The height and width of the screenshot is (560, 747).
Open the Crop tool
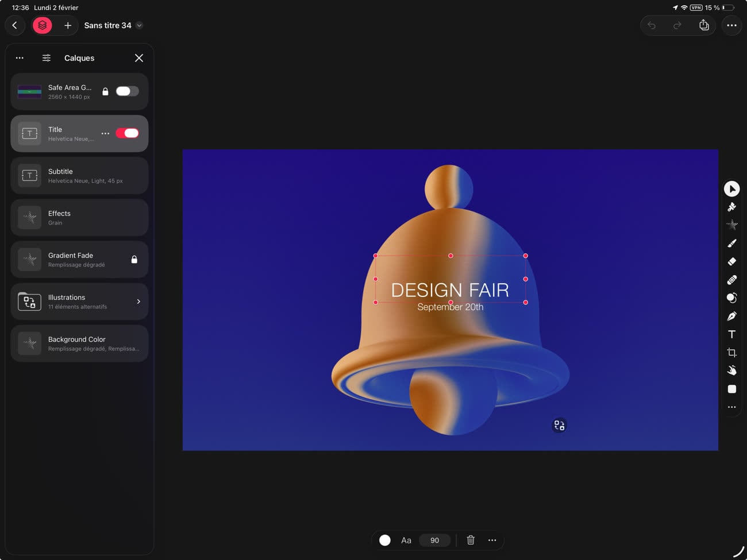(x=731, y=352)
